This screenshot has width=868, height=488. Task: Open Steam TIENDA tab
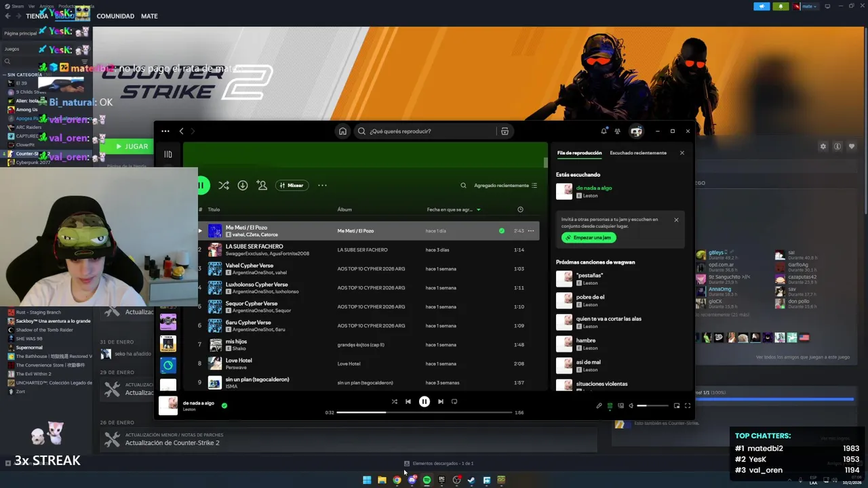[x=37, y=16]
